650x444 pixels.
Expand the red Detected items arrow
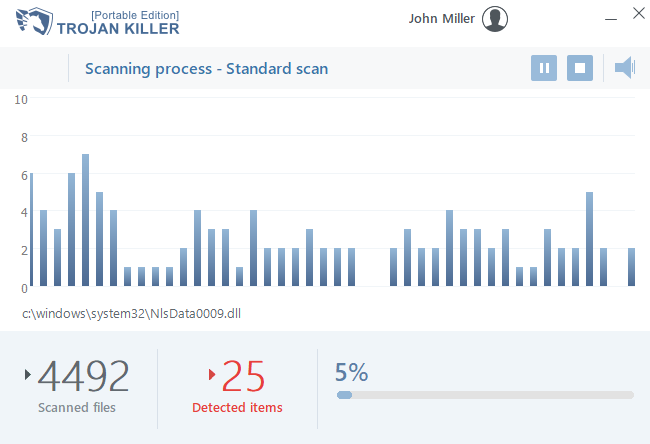(x=212, y=374)
